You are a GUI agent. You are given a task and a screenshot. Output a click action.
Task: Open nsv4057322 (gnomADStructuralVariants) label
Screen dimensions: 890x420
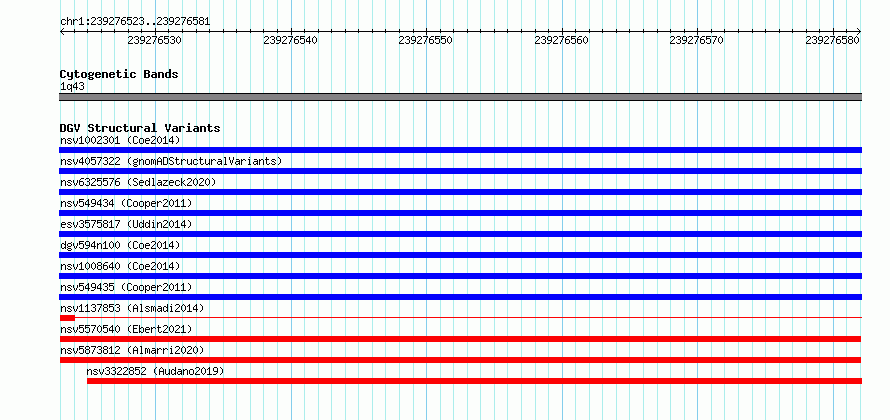(x=171, y=161)
